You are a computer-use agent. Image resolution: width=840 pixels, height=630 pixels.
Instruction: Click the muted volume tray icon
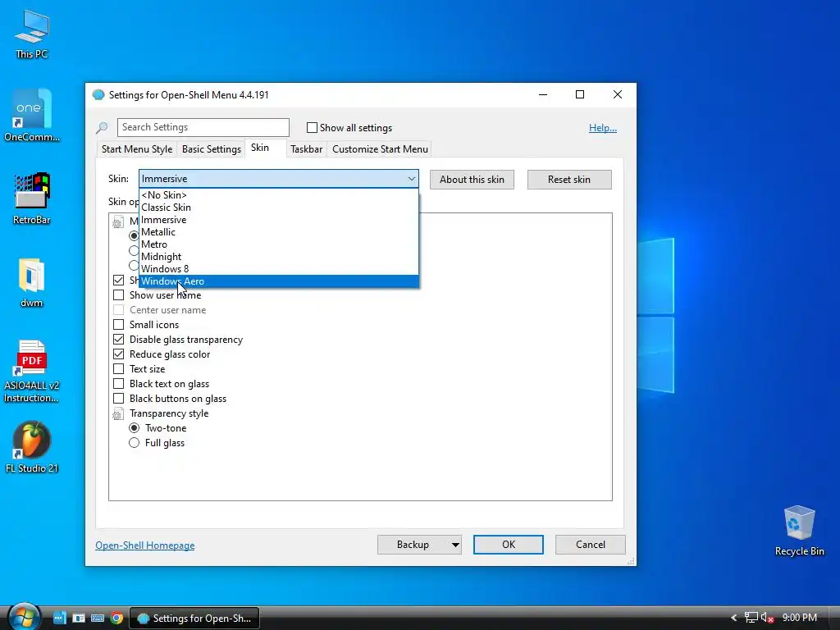click(767, 618)
